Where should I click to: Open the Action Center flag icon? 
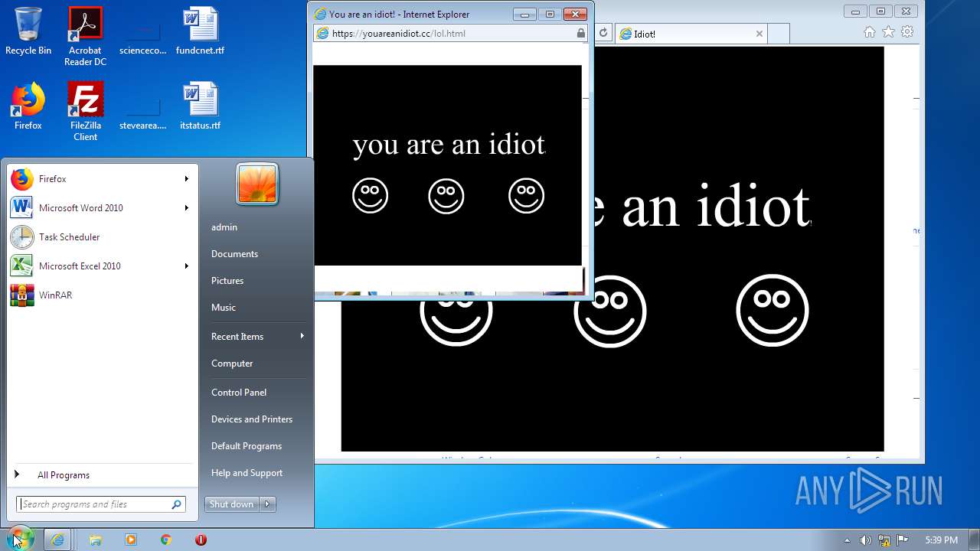tap(903, 540)
